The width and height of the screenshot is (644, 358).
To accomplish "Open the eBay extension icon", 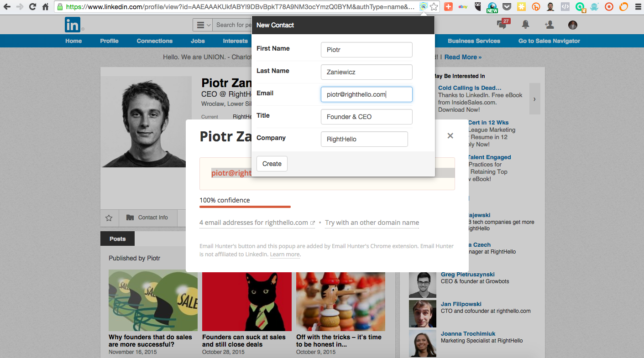I will click(x=463, y=7).
